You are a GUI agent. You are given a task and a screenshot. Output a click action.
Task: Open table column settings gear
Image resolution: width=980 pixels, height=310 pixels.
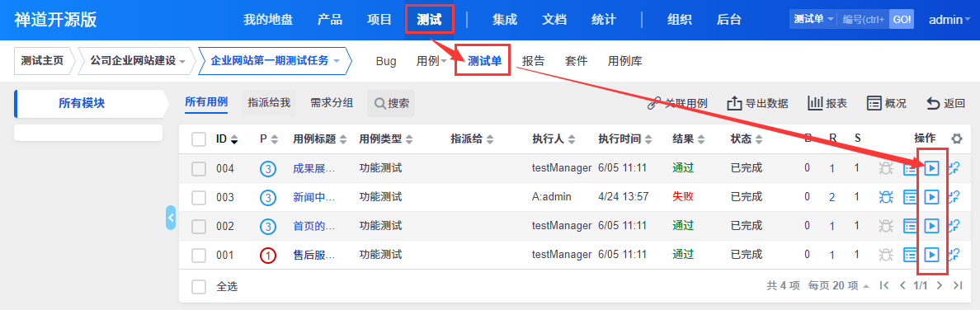pos(956,139)
